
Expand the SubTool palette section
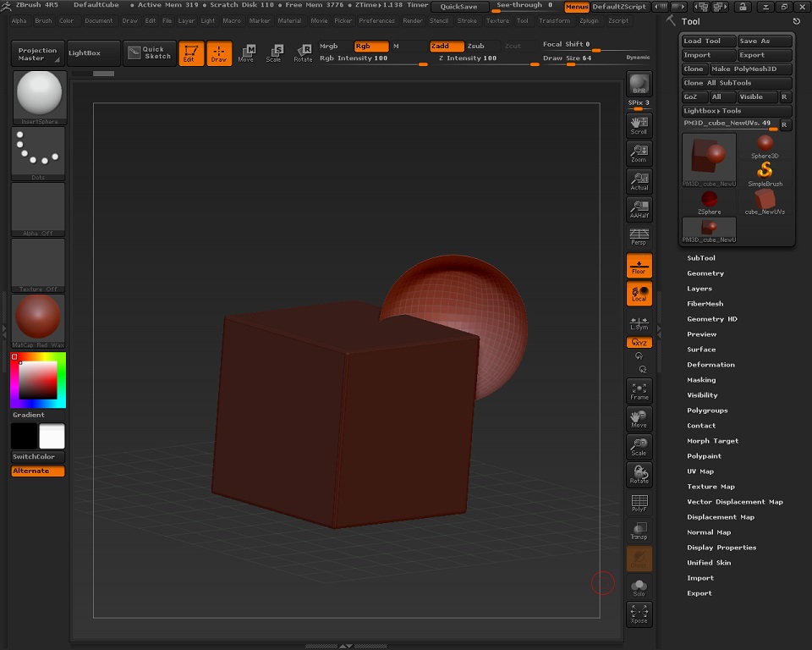pyautogui.click(x=700, y=258)
